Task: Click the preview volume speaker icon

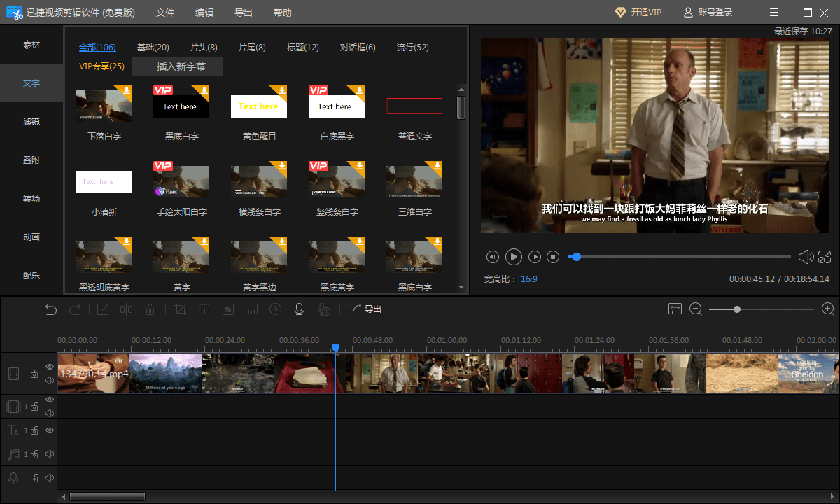Action: (x=806, y=257)
